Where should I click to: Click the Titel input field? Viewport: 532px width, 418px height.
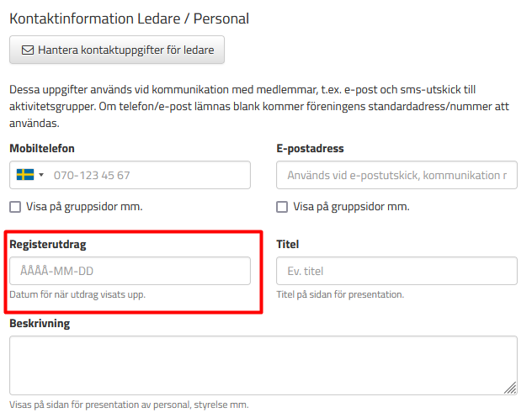(396, 271)
